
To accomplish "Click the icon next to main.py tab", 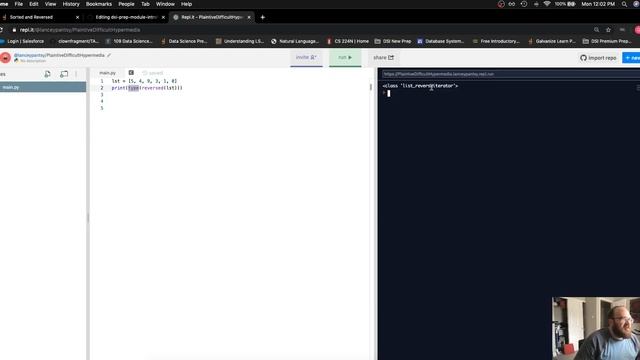I will (131, 73).
